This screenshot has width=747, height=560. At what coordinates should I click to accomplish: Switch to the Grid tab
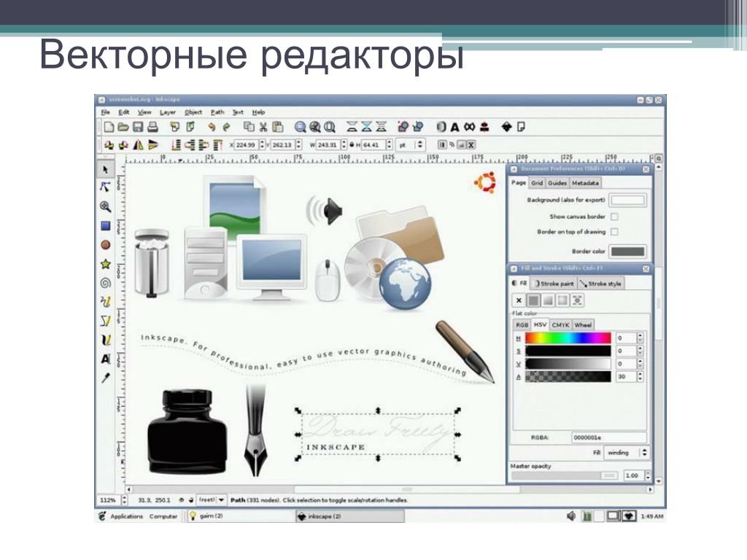[x=537, y=183]
